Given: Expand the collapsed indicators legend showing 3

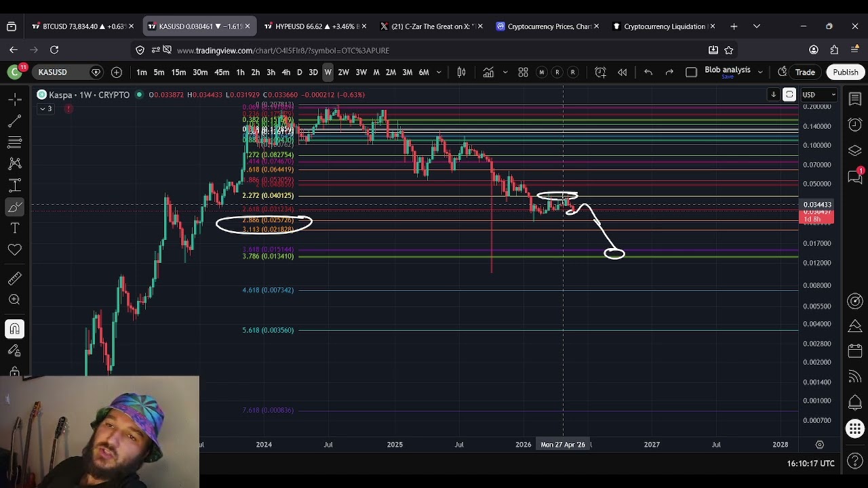Looking at the screenshot, I should [x=45, y=108].
